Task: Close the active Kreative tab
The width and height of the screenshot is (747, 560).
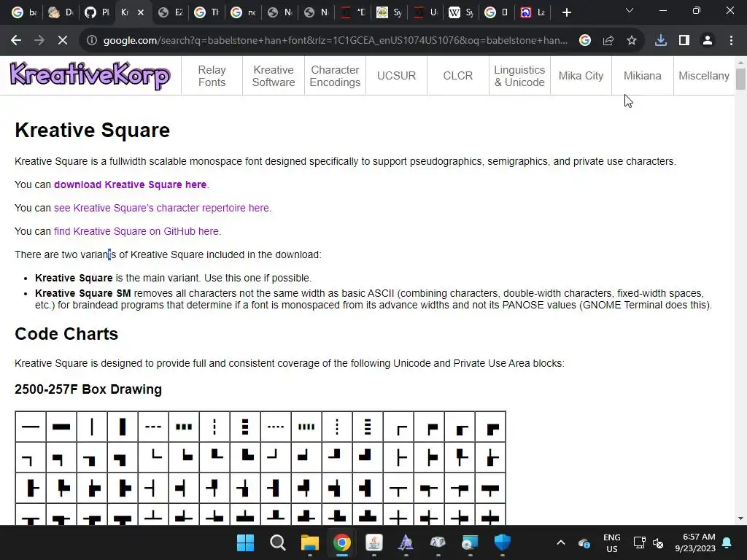Action: pyautogui.click(x=141, y=12)
